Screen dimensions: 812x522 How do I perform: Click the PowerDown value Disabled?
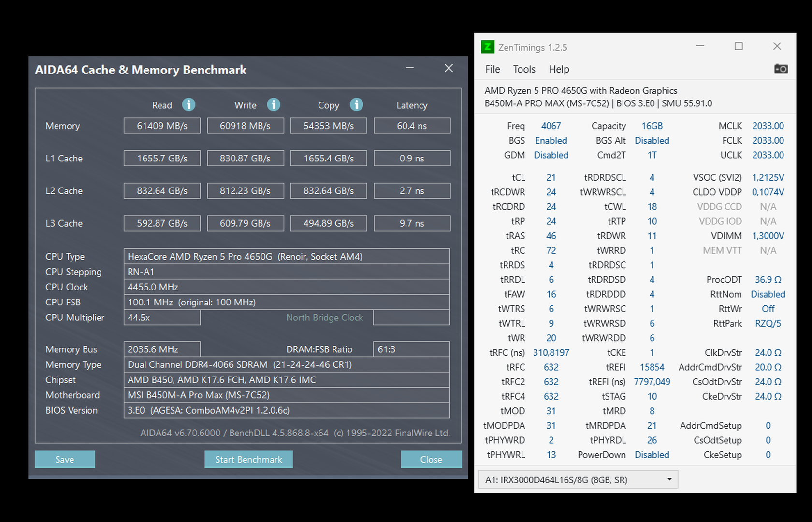[x=652, y=455]
